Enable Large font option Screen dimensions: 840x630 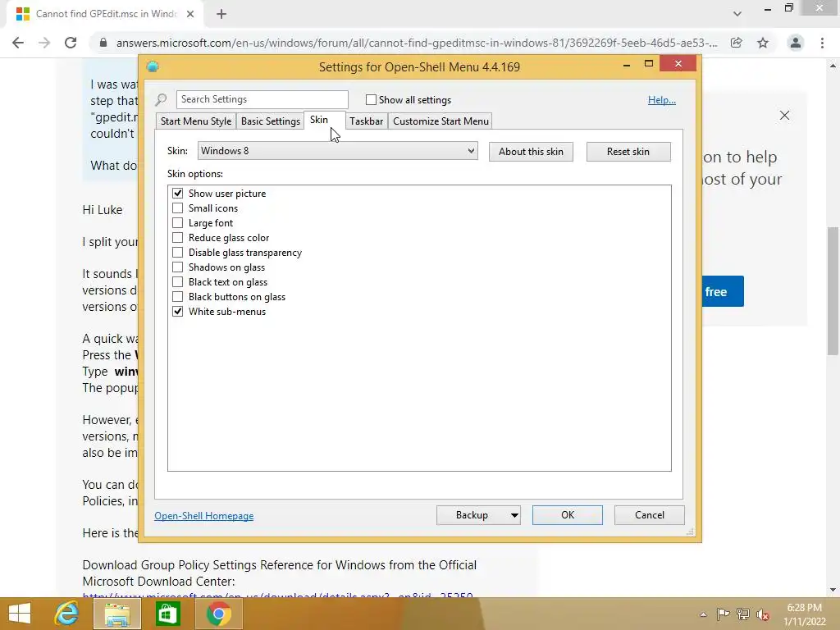click(x=178, y=223)
